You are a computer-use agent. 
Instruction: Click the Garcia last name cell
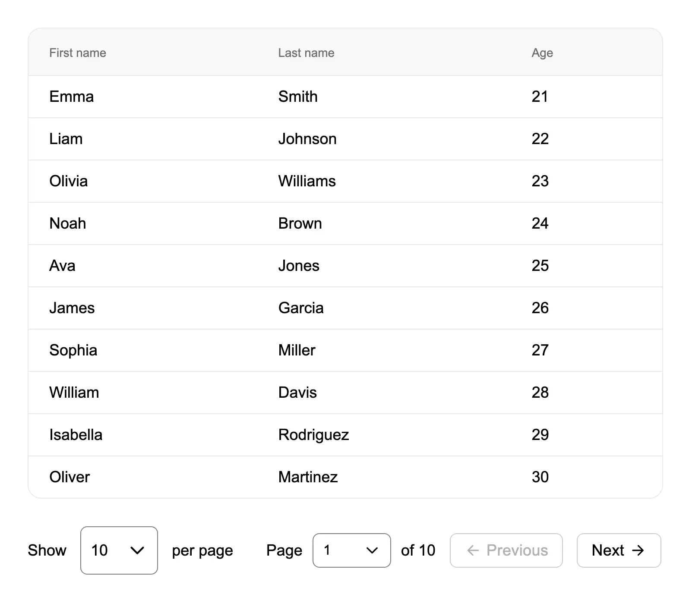[x=301, y=308]
